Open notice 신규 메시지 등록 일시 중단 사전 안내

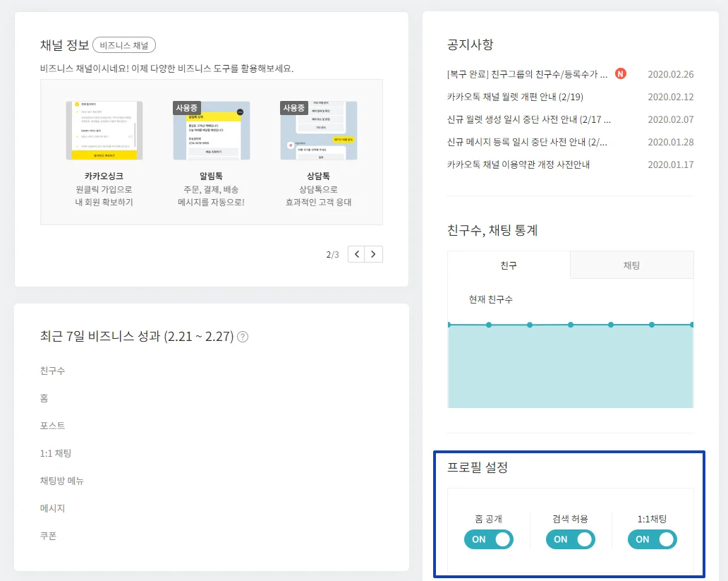coord(527,142)
